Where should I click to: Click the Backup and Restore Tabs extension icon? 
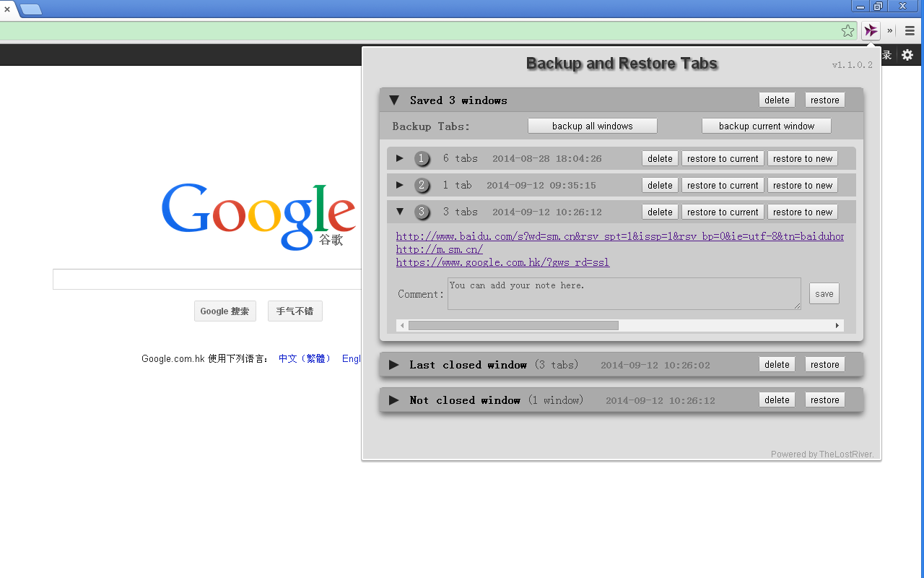[871, 30]
